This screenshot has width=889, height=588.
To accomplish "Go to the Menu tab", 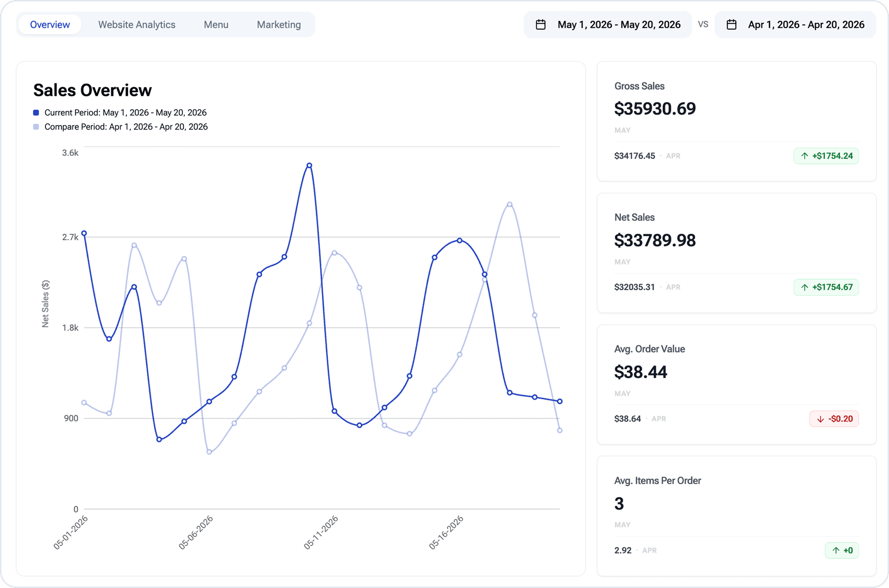I will pos(216,25).
